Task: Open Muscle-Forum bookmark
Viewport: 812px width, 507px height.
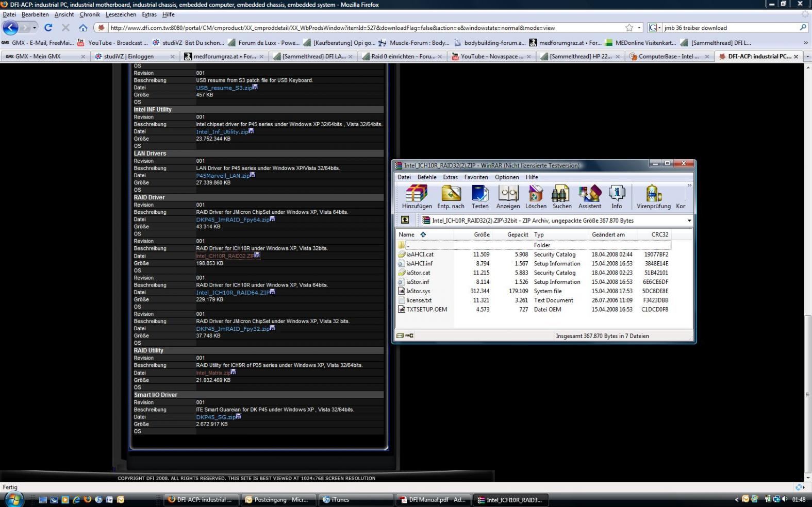Action: point(413,43)
